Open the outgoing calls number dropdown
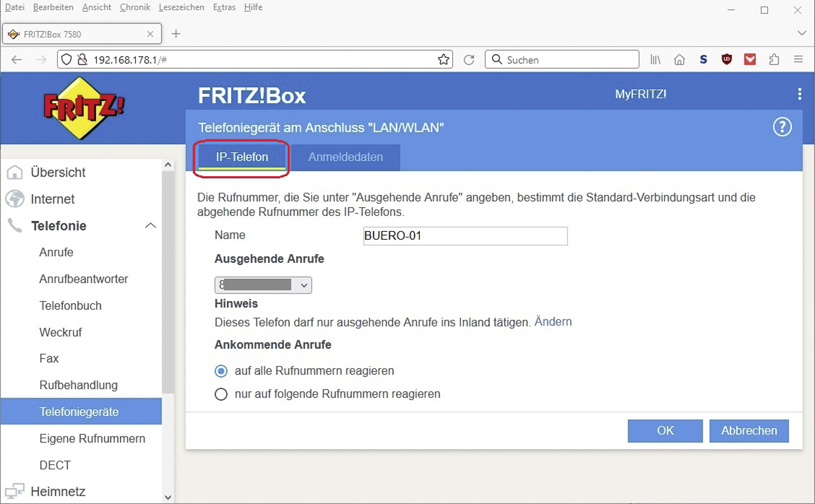 click(263, 285)
